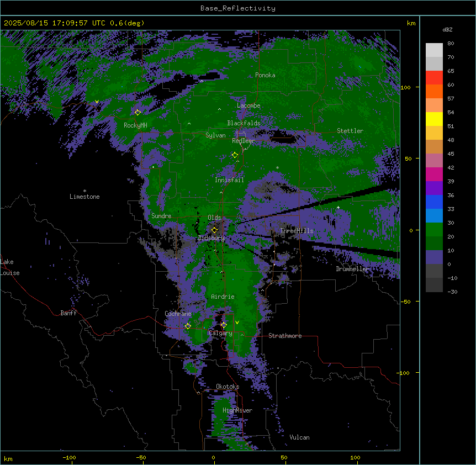Click the asterisk marker east of Innisfail

[277, 167]
